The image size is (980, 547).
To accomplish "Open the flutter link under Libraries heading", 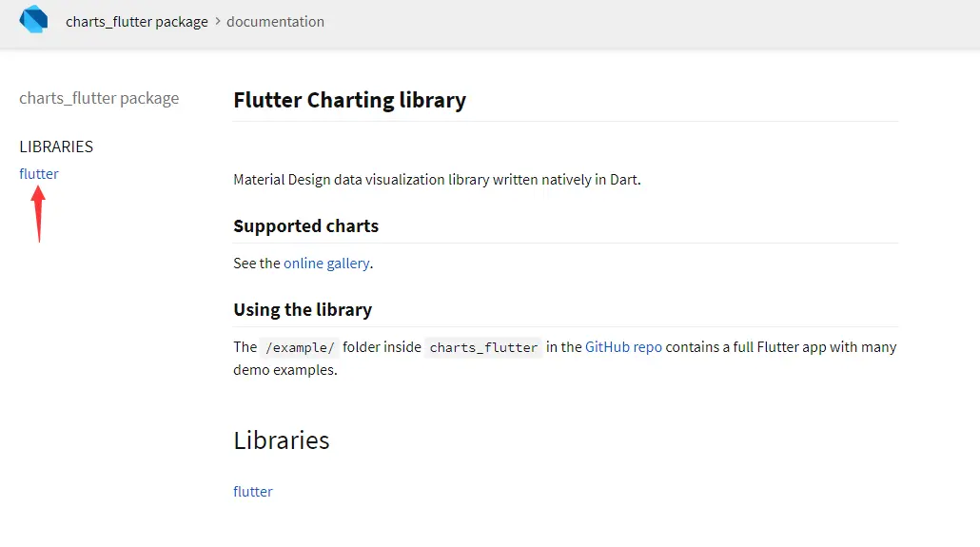I will point(253,492).
